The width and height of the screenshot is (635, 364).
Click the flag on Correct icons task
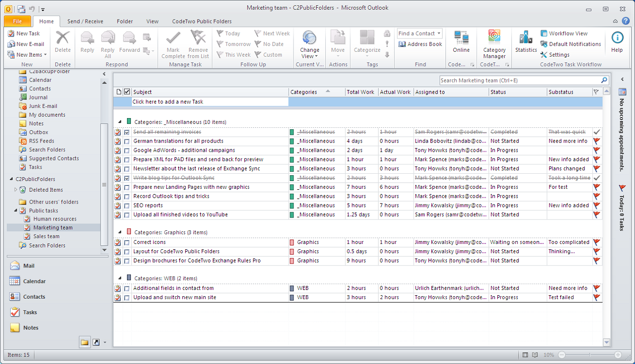point(596,242)
